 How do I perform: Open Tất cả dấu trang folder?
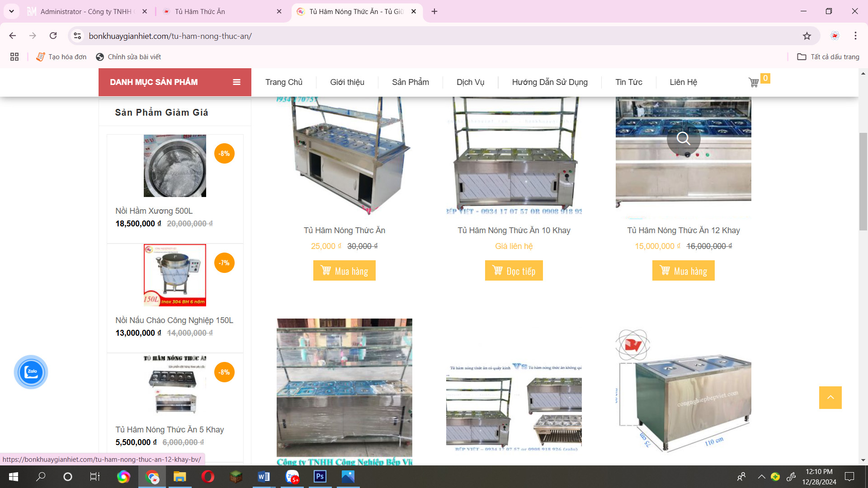click(x=828, y=57)
